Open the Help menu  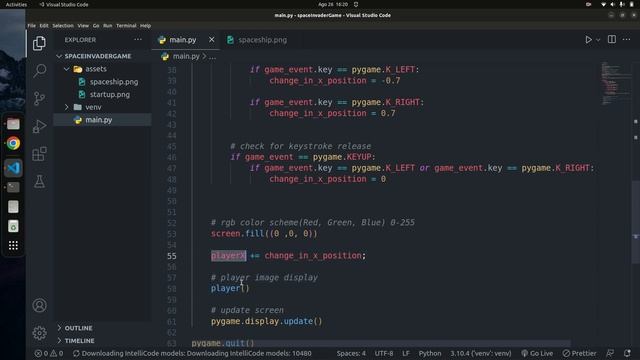tap(145, 25)
